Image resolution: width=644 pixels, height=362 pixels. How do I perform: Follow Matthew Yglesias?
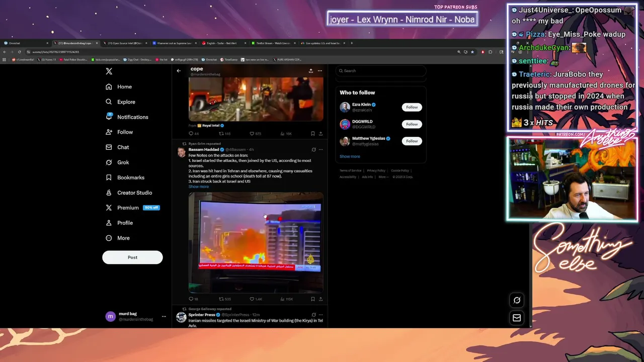(412, 141)
